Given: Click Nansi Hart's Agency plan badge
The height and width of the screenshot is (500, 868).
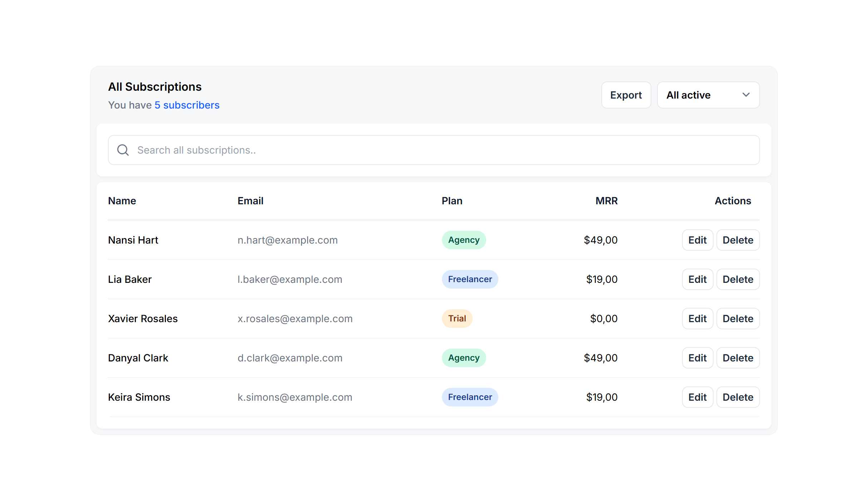Looking at the screenshot, I should 464,240.
